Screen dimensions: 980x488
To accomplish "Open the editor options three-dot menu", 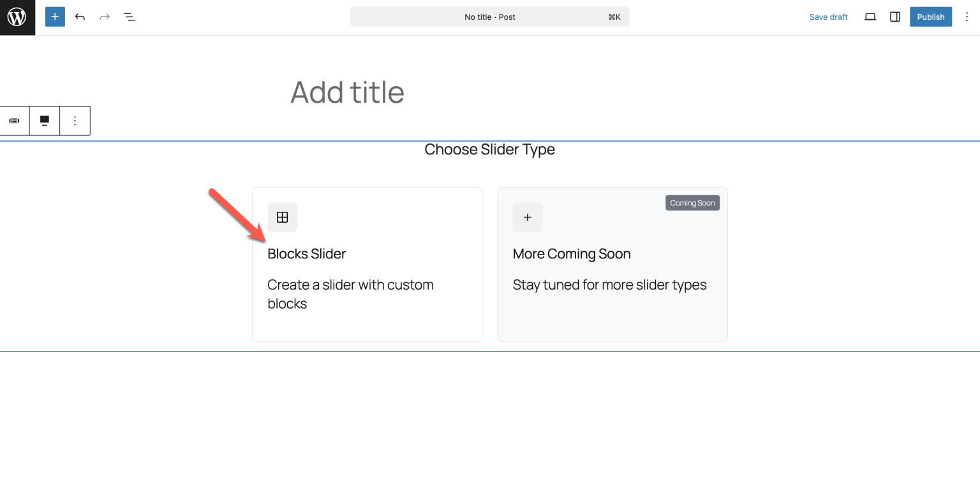I will 967,17.
